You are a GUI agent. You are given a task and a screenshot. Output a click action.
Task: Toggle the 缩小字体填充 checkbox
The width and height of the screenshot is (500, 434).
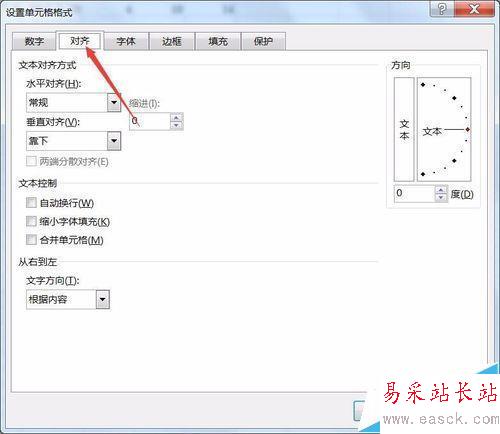click(x=31, y=221)
